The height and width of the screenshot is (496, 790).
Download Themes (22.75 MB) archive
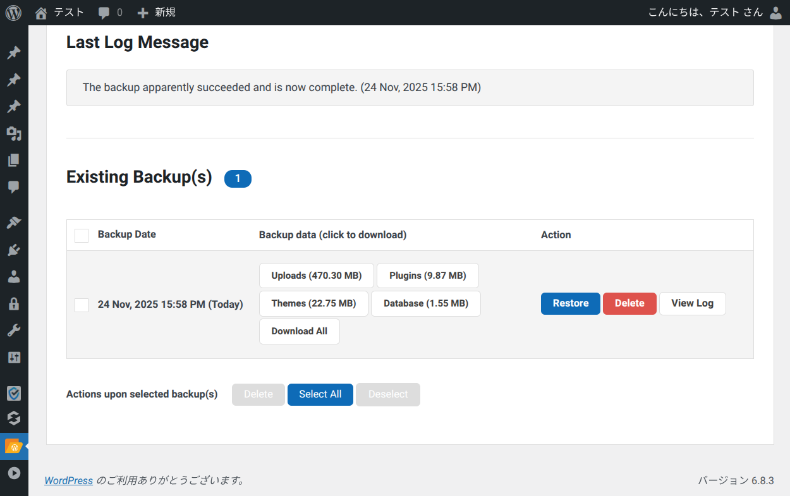tap(314, 303)
